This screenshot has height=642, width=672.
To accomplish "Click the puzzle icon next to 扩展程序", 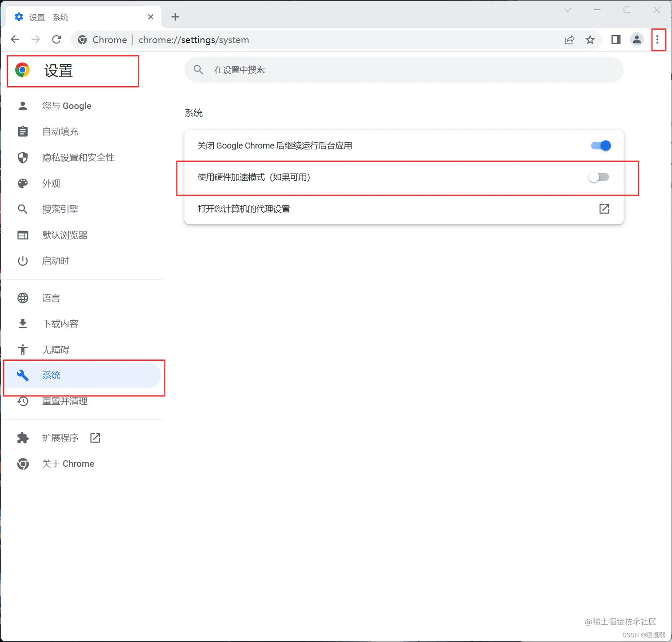I will coord(23,438).
